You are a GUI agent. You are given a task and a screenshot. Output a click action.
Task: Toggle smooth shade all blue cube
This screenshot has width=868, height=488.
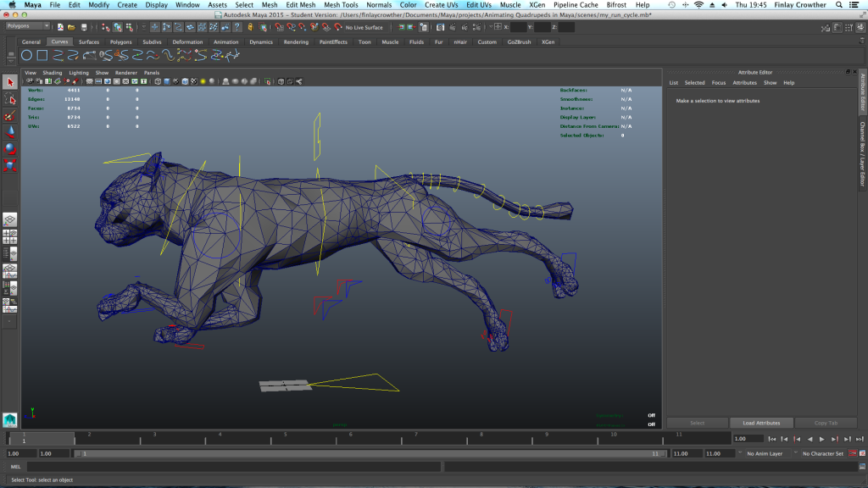pyautogui.click(x=167, y=82)
